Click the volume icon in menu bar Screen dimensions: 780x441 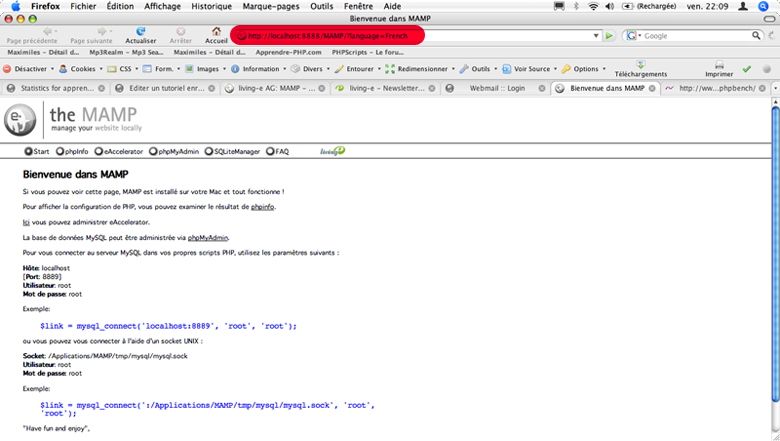(x=609, y=6)
